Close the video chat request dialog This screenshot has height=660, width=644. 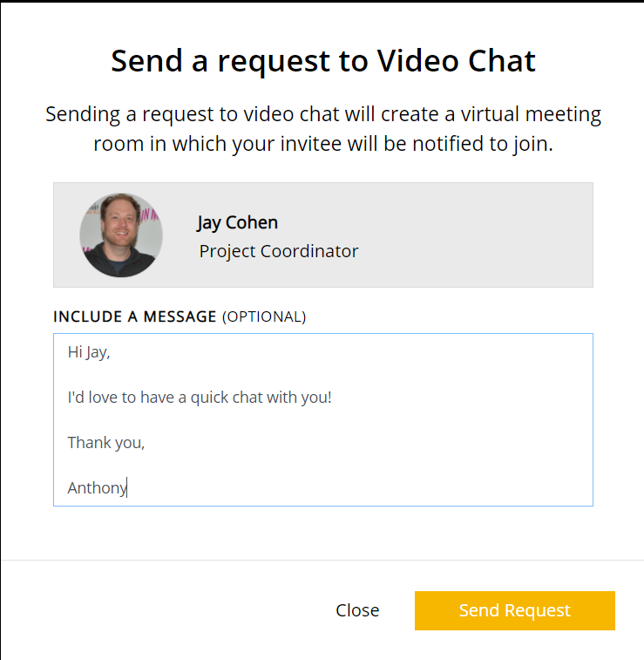[x=357, y=610]
